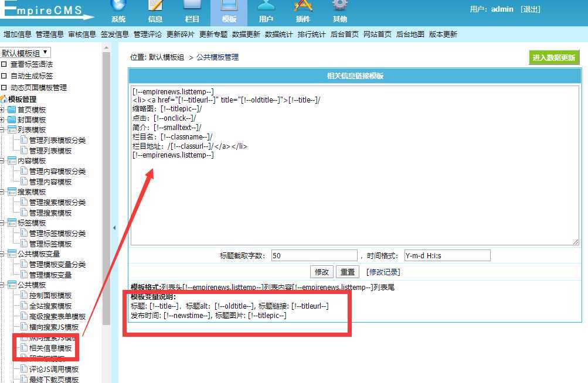Open 数据更新 in the shortcut bar
The image size is (588, 383).
[246, 35]
